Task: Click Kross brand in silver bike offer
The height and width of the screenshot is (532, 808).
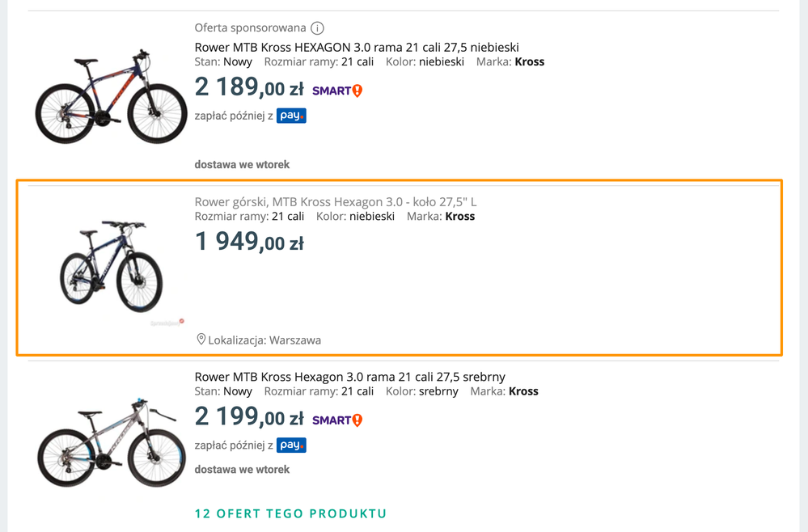Action: coord(523,391)
